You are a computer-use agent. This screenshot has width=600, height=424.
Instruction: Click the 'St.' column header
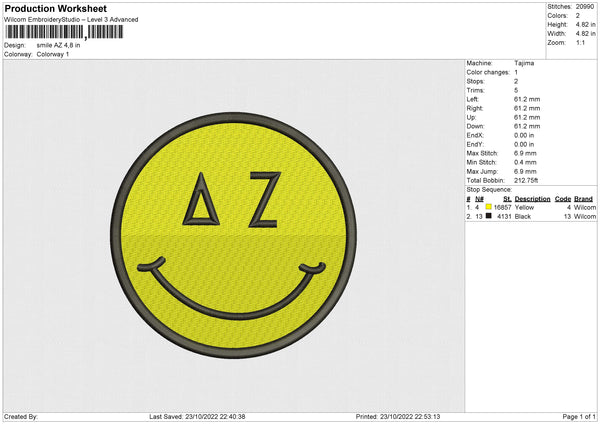pos(507,199)
